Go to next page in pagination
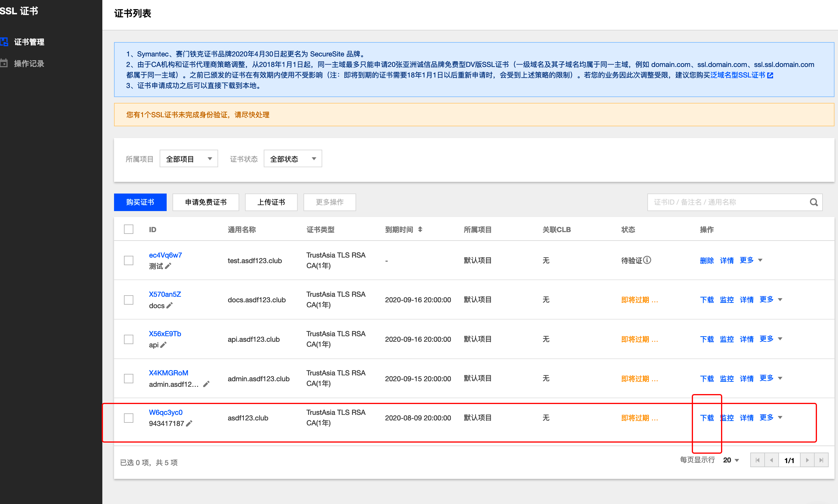 (x=807, y=460)
